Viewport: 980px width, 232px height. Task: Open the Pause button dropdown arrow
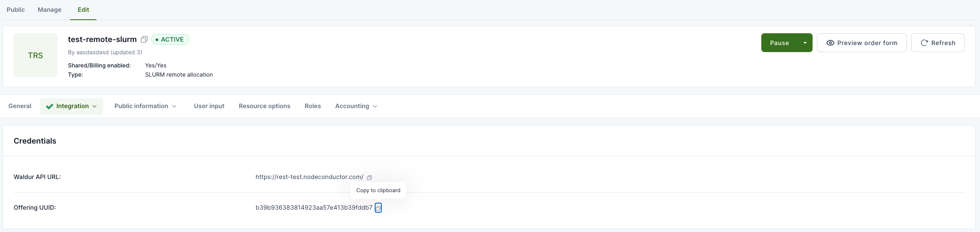(805, 43)
